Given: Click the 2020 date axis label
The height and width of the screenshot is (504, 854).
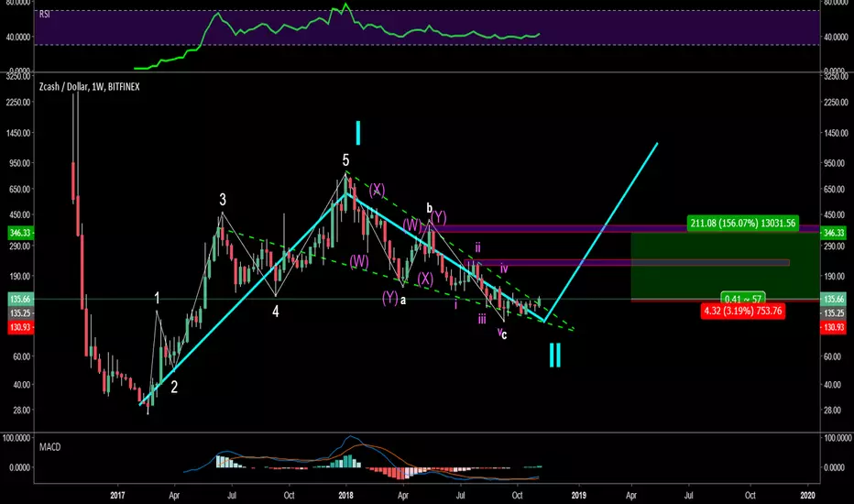Looking at the screenshot, I should 807,495.
